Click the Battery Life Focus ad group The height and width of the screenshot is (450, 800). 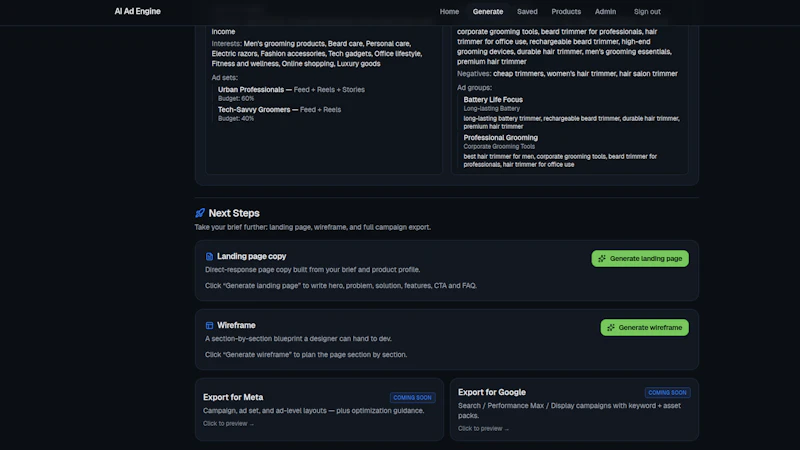493,99
